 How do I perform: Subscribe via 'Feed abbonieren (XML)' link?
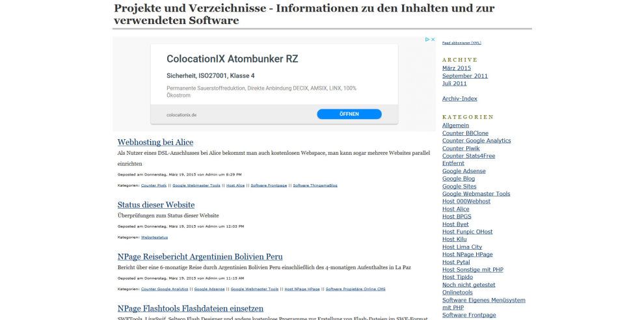pyautogui.click(x=461, y=43)
